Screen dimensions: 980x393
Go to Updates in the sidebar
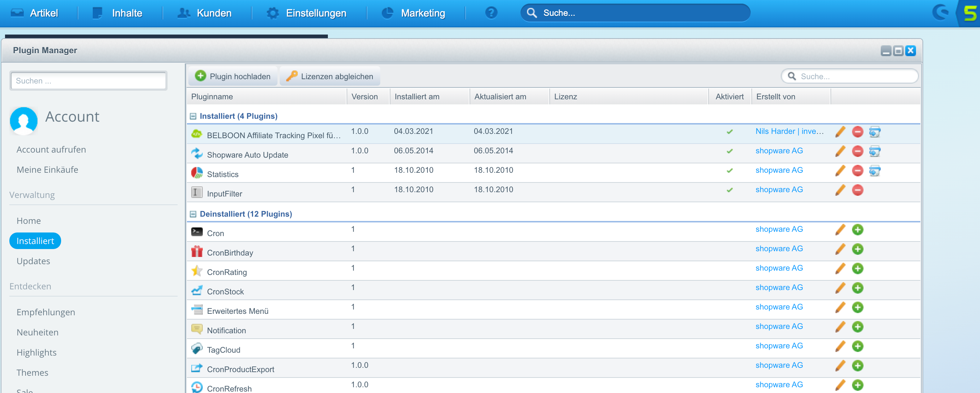coord(33,261)
